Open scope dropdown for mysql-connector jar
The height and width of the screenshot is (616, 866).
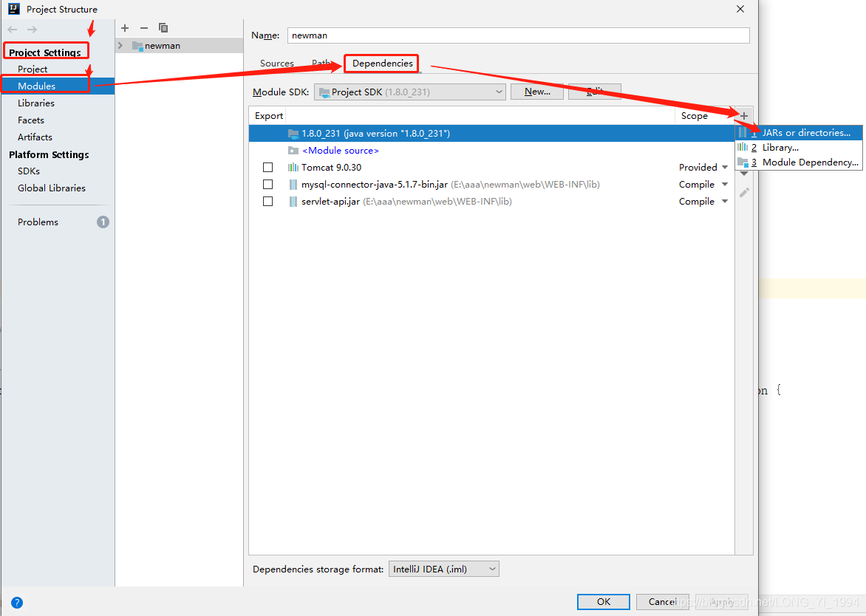point(725,185)
